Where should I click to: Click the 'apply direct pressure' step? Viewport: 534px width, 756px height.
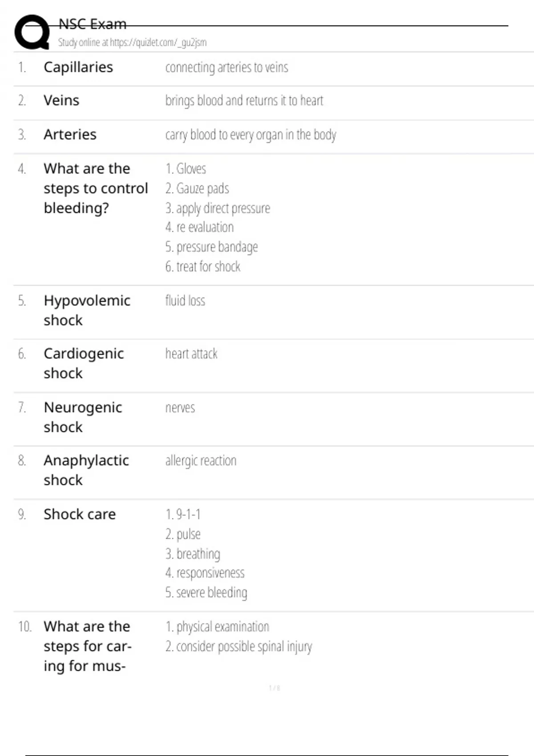click(218, 208)
